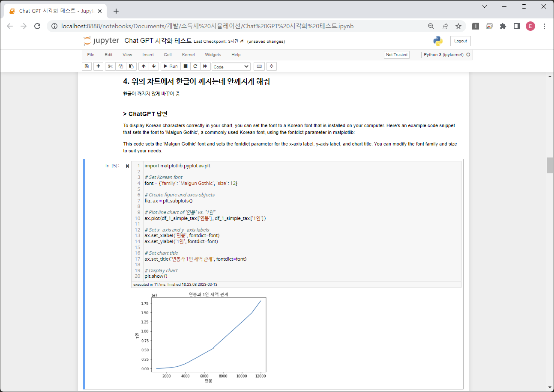Viewport: 554px width, 392px height.
Task: Toggle browser side panel icon
Action: point(517,26)
